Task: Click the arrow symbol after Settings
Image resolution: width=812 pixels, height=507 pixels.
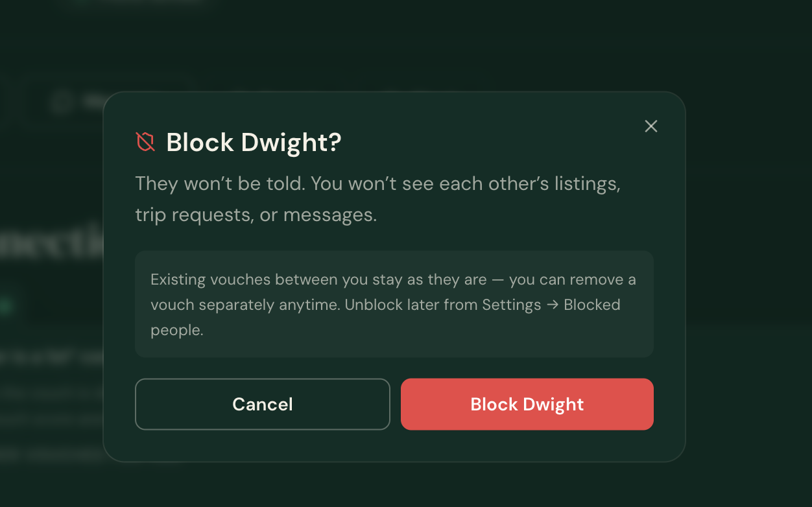Action: [553, 305]
